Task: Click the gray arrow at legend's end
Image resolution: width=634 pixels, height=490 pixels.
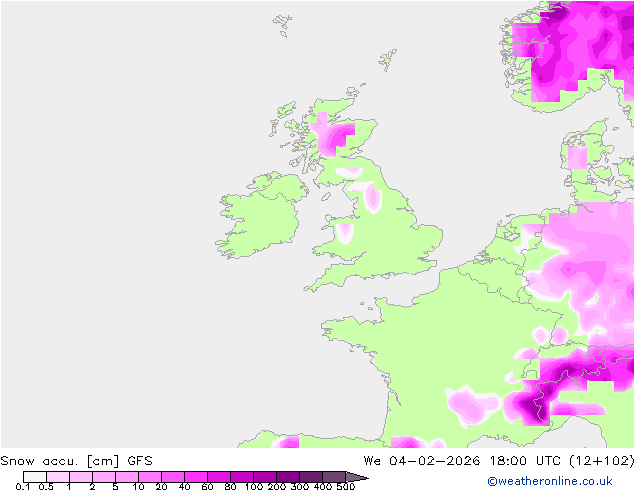Action: coord(356,477)
